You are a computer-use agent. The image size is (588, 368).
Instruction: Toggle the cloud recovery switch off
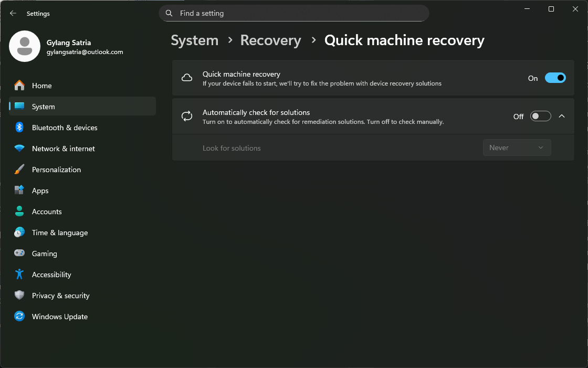point(555,77)
